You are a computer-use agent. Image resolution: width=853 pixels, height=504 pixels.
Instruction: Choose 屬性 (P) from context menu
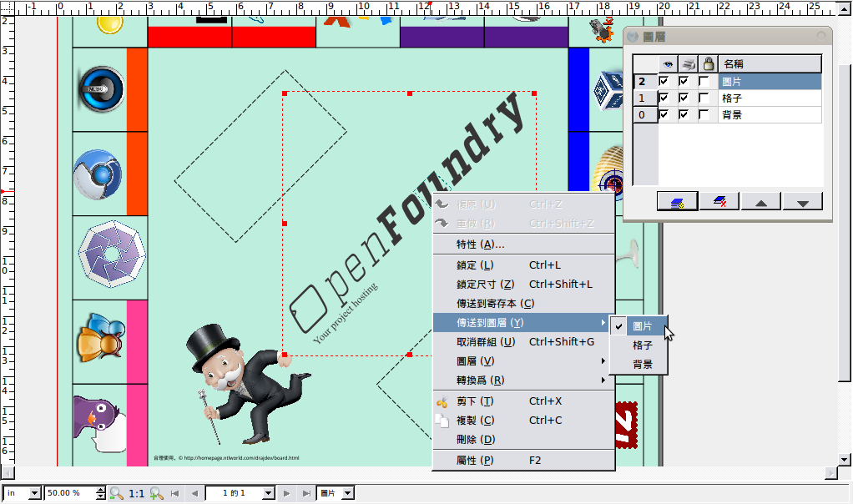point(524,461)
